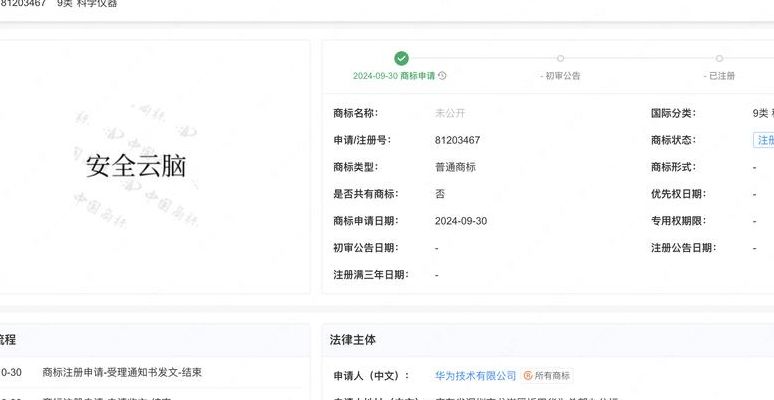The height and width of the screenshot is (400, 774).
Task: Click the 2024-09-30 商标申请 step label
Action: pos(394,76)
